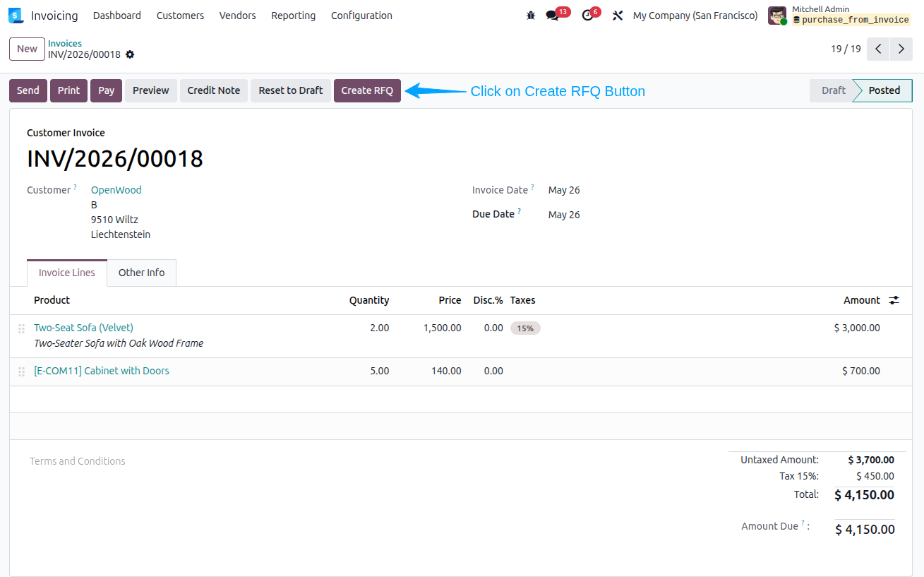Open the activities clock icon
The width and height of the screenshot is (924, 577).
click(x=587, y=16)
